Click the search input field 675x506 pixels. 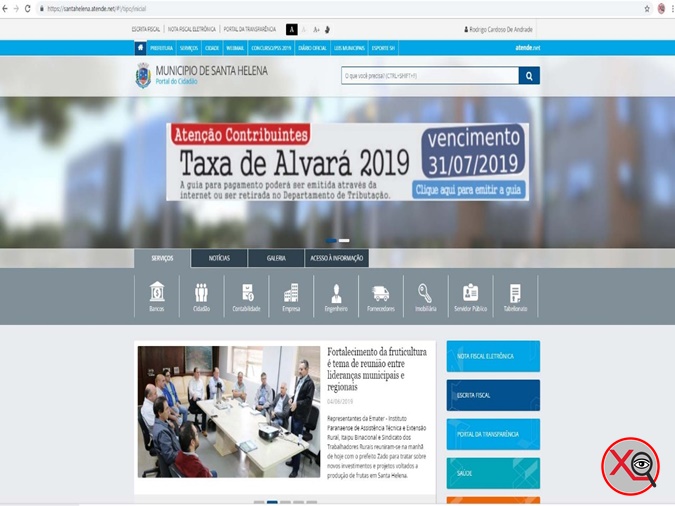click(428, 76)
